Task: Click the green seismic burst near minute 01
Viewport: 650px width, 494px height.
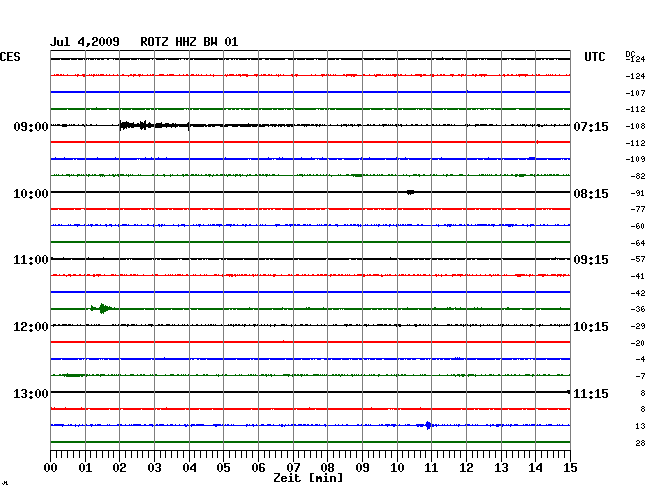Action: point(102,308)
